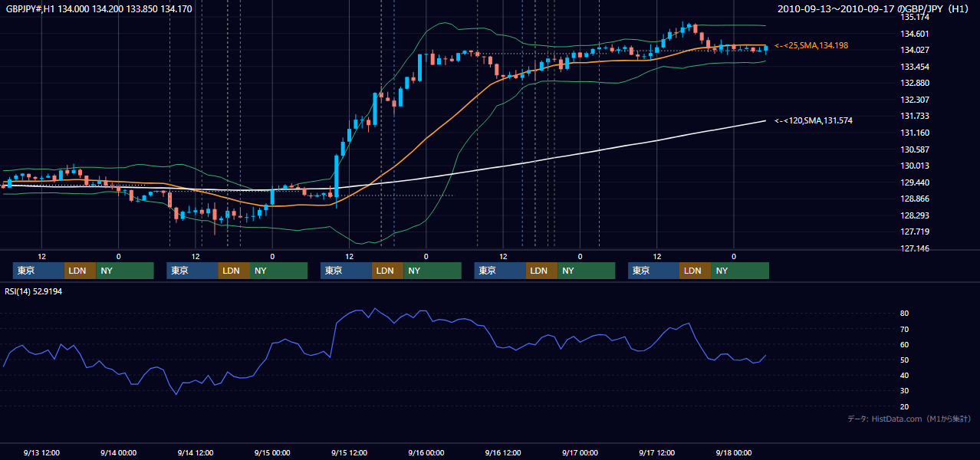Click the NY session block for 9/17
980x460 pixels.
click(x=740, y=271)
